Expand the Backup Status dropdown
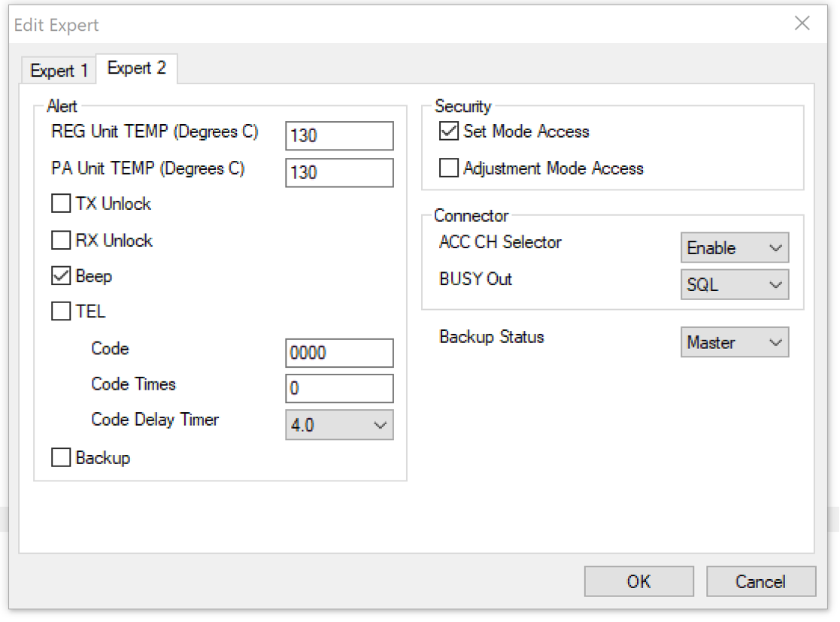 pyautogui.click(x=734, y=342)
